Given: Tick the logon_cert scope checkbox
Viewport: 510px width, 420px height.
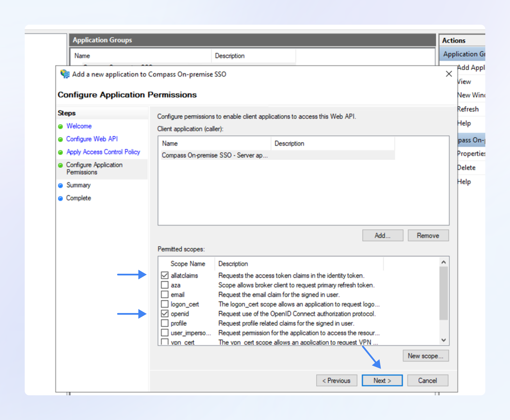Looking at the screenshot, I should [x=165, y=304].
